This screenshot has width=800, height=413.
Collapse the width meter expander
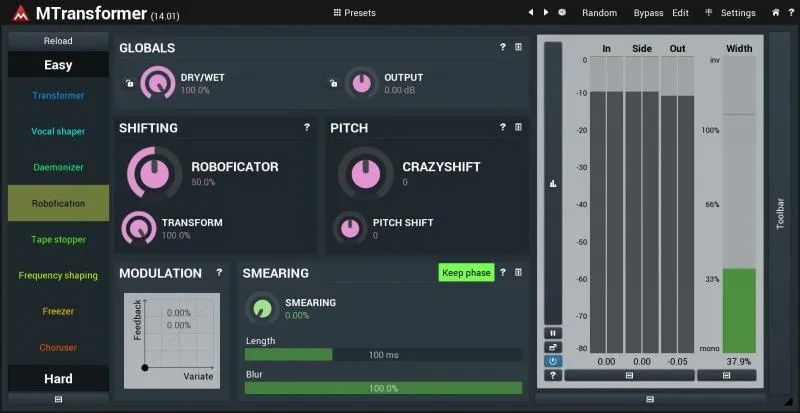[727, 375]
